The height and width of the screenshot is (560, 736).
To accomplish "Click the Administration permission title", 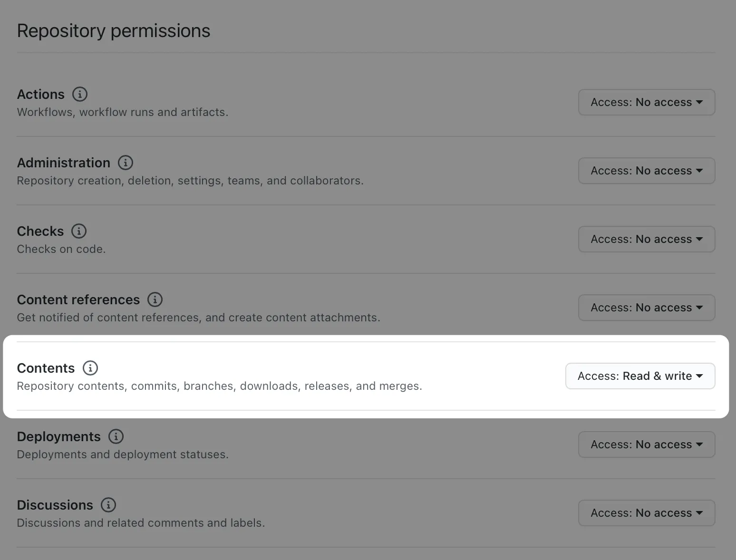I will [x=64, y=163].
